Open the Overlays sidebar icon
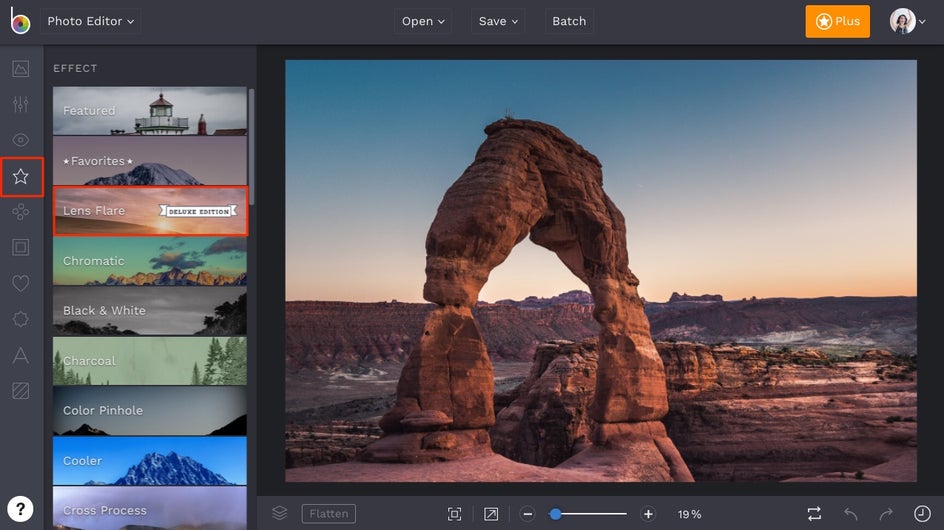This screenshot has width=944, height=530. pyautogui.click(x=20, y=319)
